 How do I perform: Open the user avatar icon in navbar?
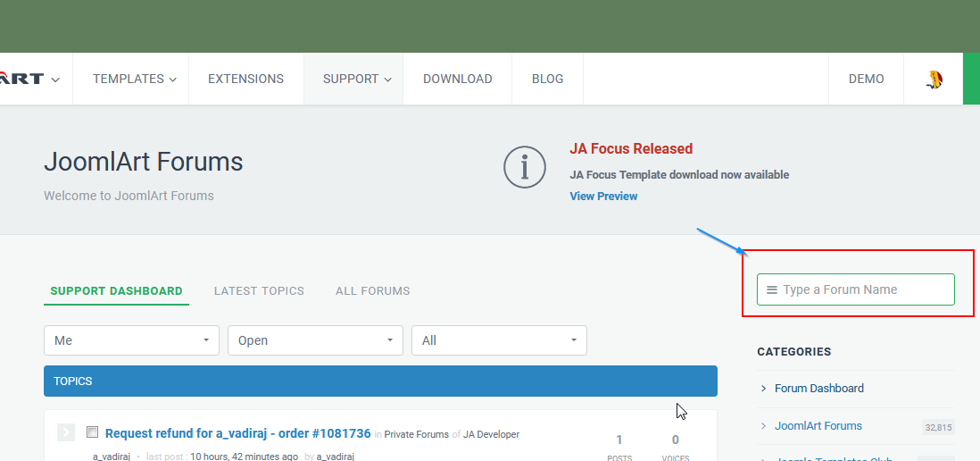point(934,80)
